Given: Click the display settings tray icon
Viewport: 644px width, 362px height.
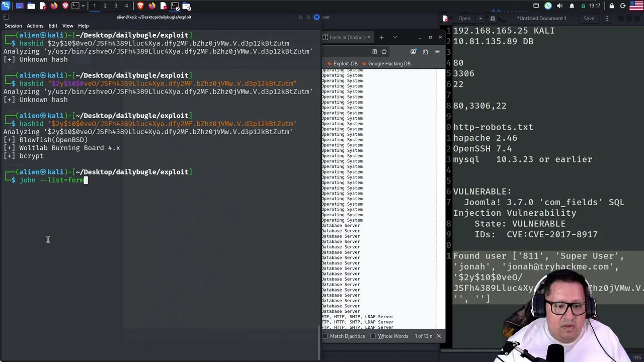Looking at the screenshot, I should (x=536, y=6).
